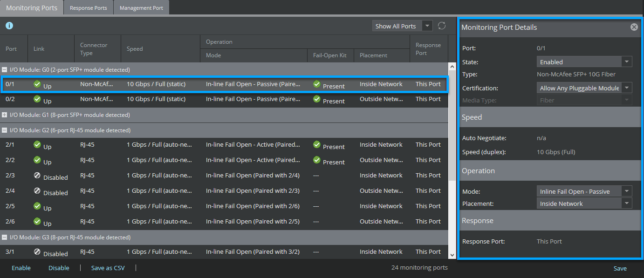Screen dimensions: 644x278
Task: Click the Disabled link icon for port 2/3
Action: 37,176
